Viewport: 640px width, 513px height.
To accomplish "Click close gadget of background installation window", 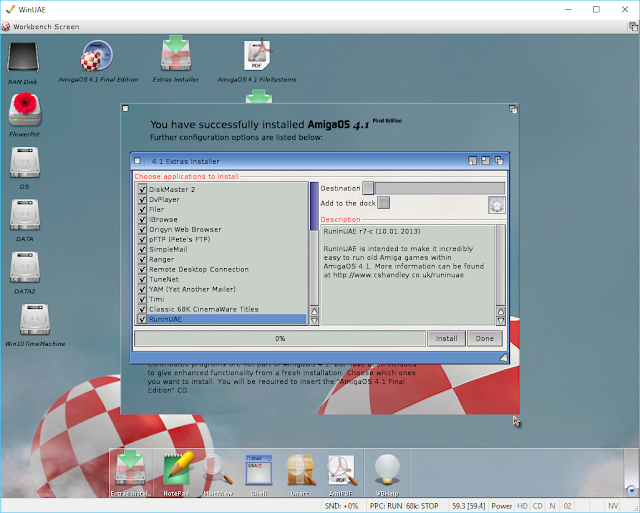I will tap(125, 109).
